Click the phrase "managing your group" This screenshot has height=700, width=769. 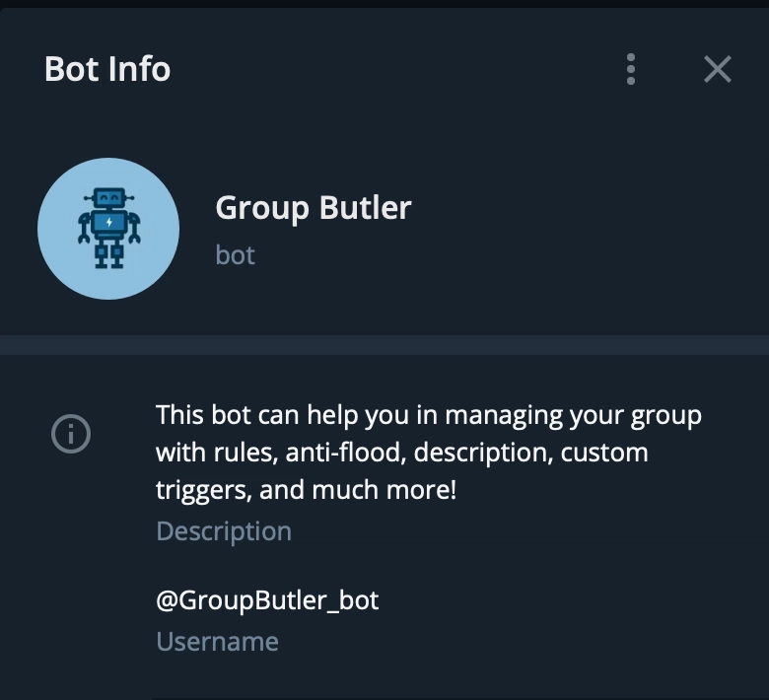point(574,416)
